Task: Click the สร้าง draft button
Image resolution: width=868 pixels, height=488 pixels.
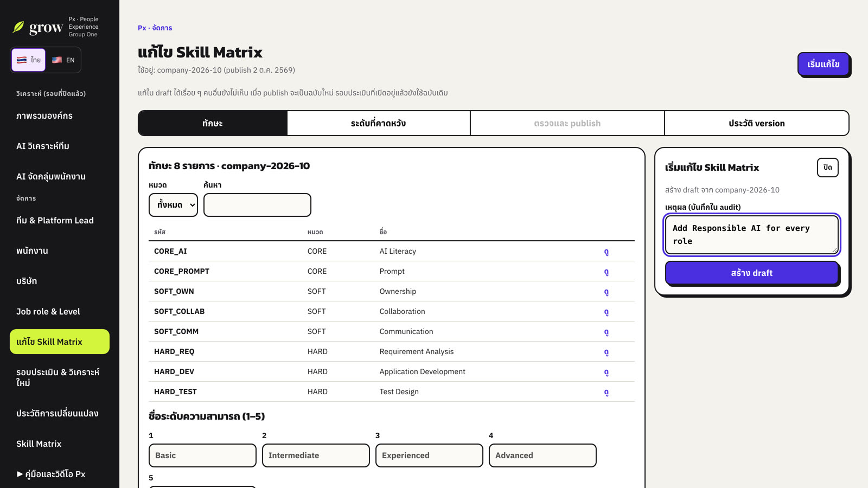Action: (x=751, y=273)
